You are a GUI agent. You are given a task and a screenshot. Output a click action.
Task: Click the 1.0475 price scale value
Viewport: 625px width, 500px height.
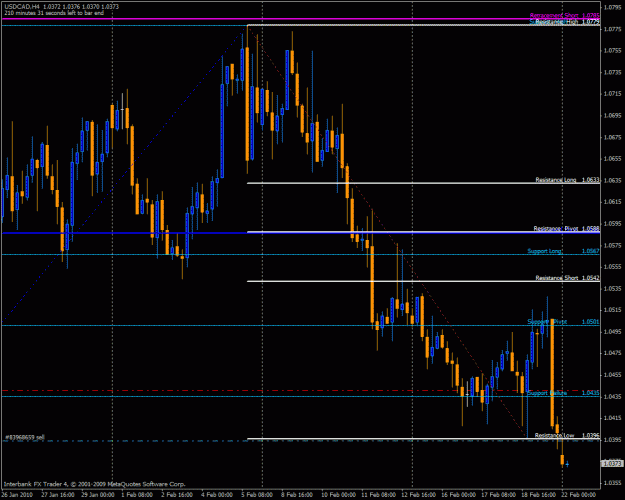click(x=612, y=353)
